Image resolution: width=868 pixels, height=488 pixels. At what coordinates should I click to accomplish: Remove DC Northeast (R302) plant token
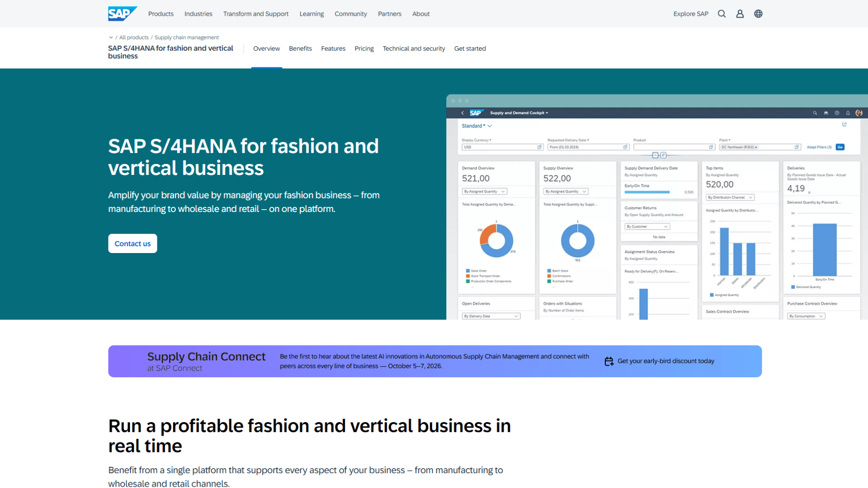tap(756, 147)
